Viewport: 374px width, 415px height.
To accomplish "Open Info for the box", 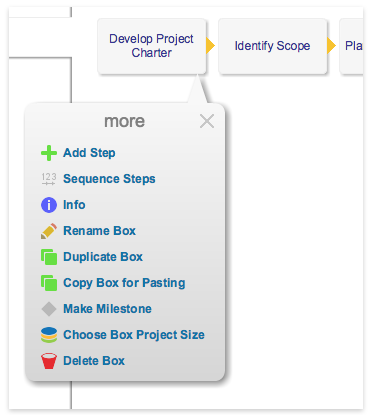I will click(74, 205).
